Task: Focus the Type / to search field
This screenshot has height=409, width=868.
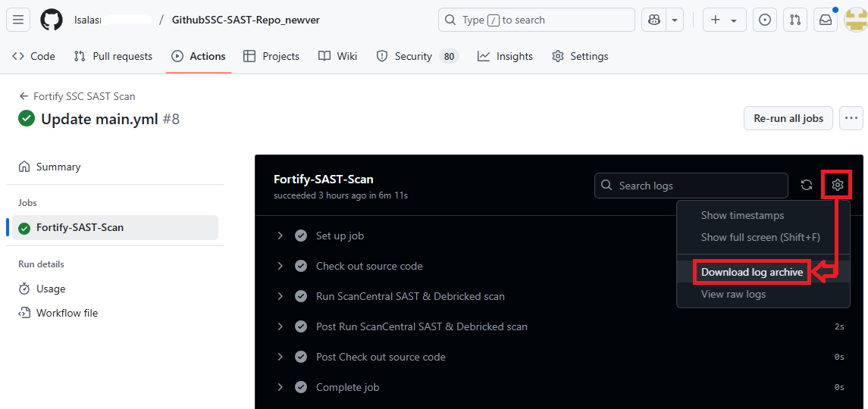Action: coord(537,20)
